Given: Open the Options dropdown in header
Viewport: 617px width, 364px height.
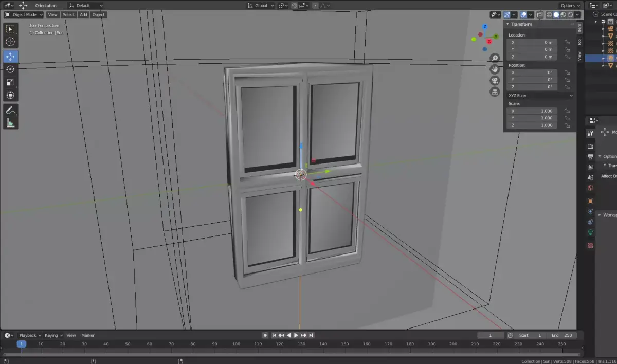Looking at the screenshot, I should pyautogui.click(x=570, y=5).
